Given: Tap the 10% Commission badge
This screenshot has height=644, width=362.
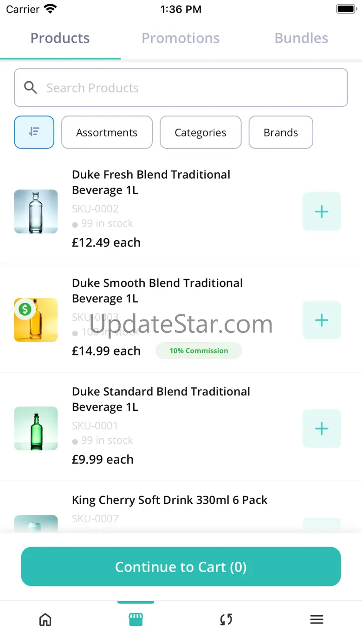Looking at the screenshot, I should click(x=199, y=351).
